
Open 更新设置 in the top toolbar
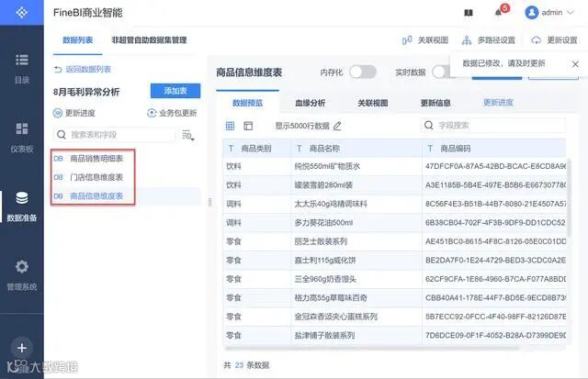555,40
